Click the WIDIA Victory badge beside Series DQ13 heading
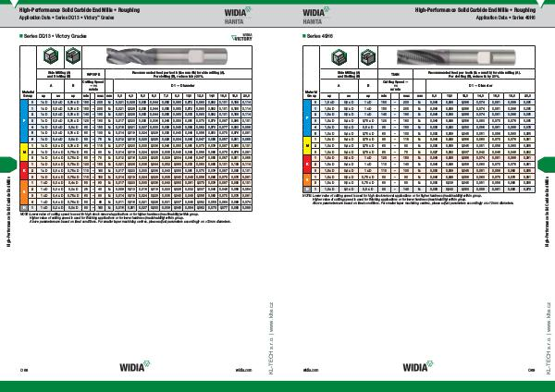The image size is (555, 392). tap(241, 37)
